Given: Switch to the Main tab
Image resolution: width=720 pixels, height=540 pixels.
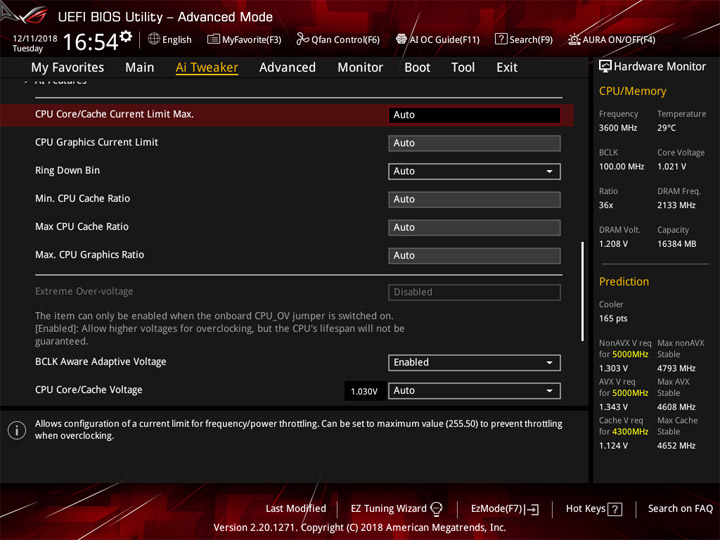Looking at the screenshot, I should pyautogui.click(x=140, y=68).
